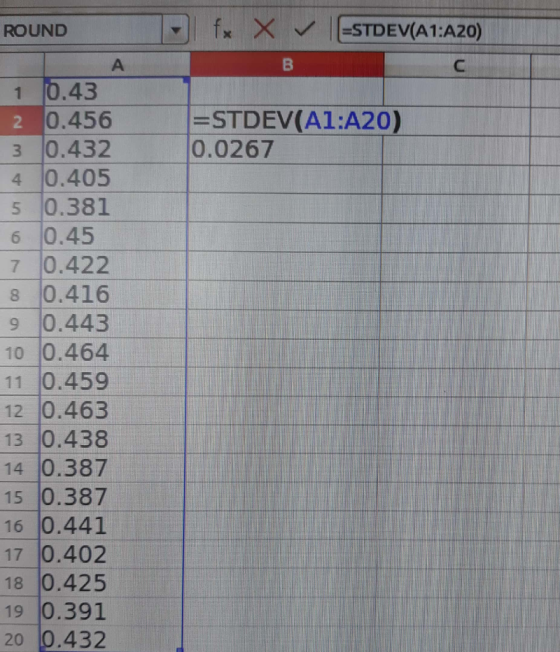The image size is (560, 652).
Task: Click cell A7 with value 0.422
Action: tap(113, 265)
